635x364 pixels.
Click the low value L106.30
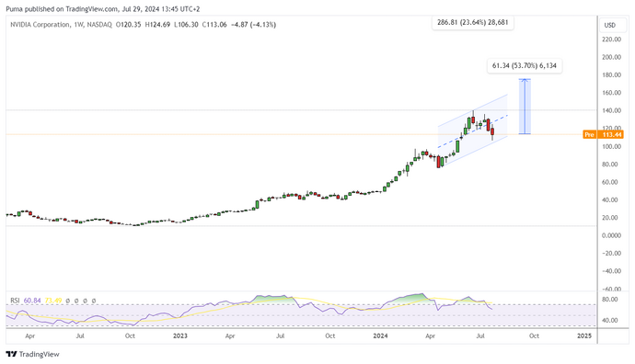pos(186,25)
